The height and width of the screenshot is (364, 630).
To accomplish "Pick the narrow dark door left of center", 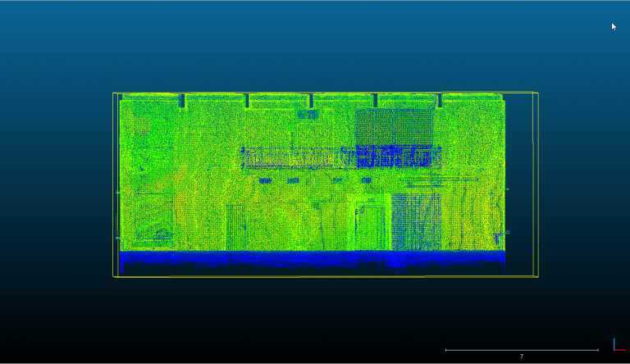I will (236, 227).
